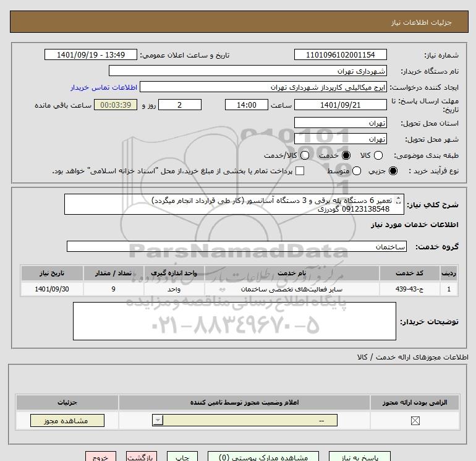This screenshot has height=461, width=476.
Task: Click the نام خدمت column header
Action: coord(292,273)
